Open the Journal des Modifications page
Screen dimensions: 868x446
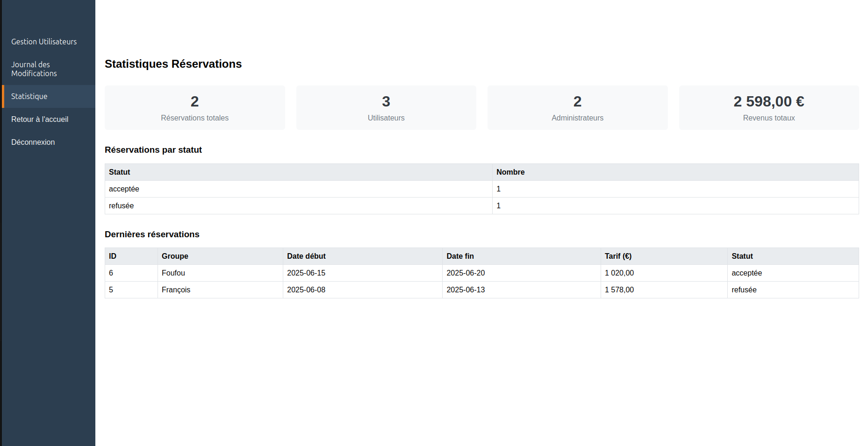(34, 69)
